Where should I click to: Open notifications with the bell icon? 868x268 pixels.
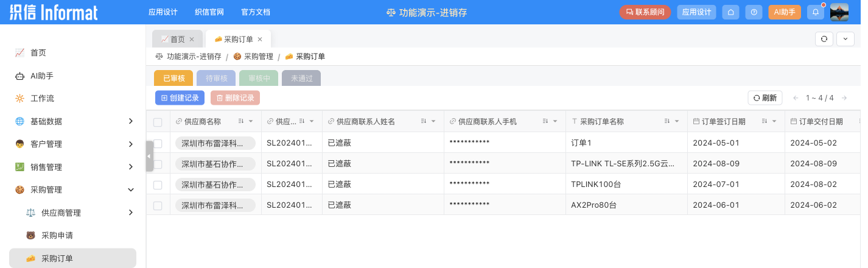click(816, 12)
